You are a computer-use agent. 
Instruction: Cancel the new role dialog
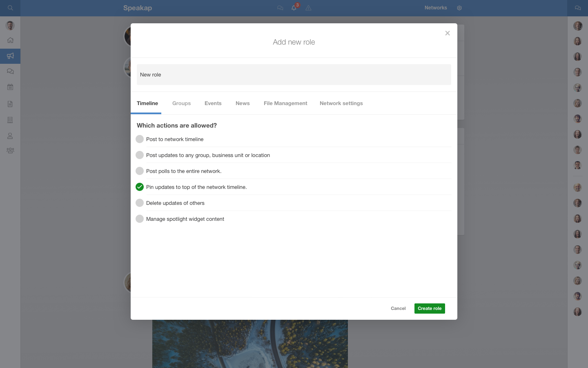tap(398, 308)
